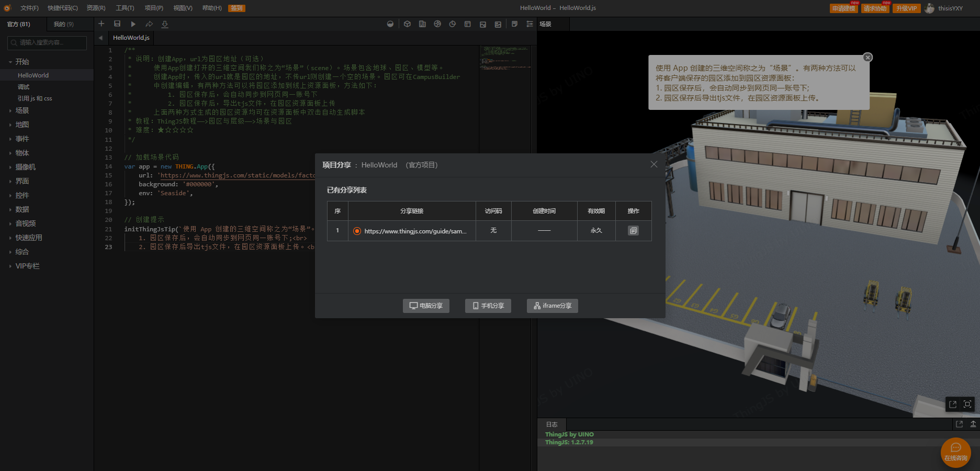
Task: Open the building/campus resources icon
Action: [x=422, y=24]
